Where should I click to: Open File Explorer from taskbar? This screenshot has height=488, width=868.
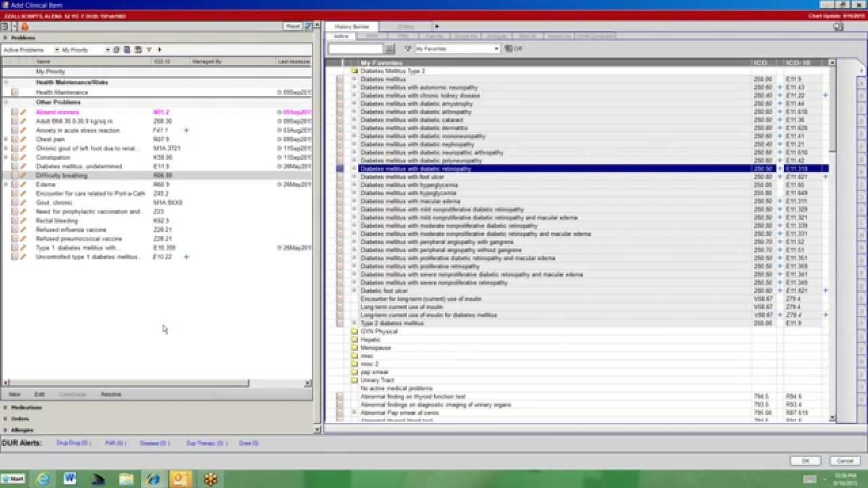(x=127, y=479)
